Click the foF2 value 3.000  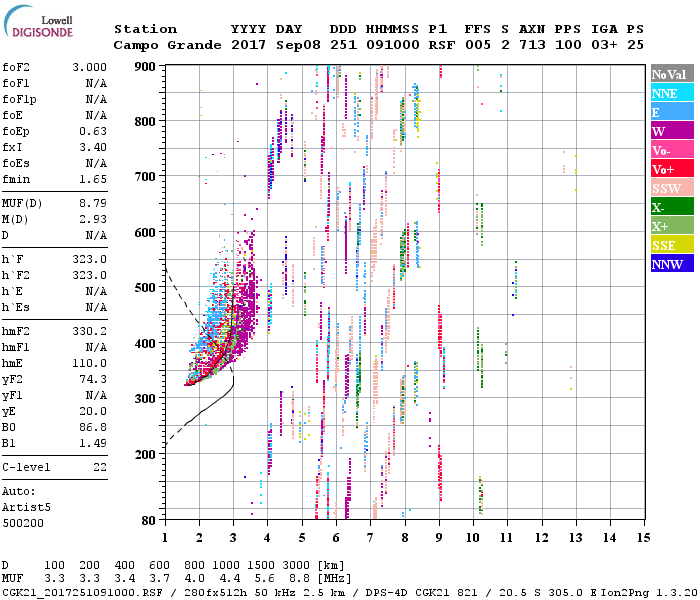coord(89,67)
